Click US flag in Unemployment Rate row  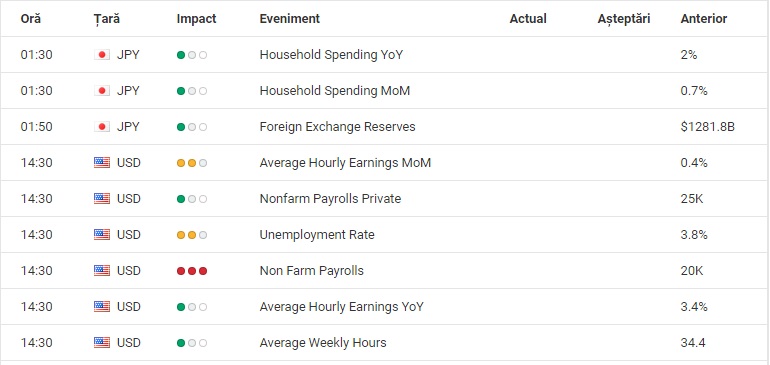pyautogui.click(x=102, y=235)
